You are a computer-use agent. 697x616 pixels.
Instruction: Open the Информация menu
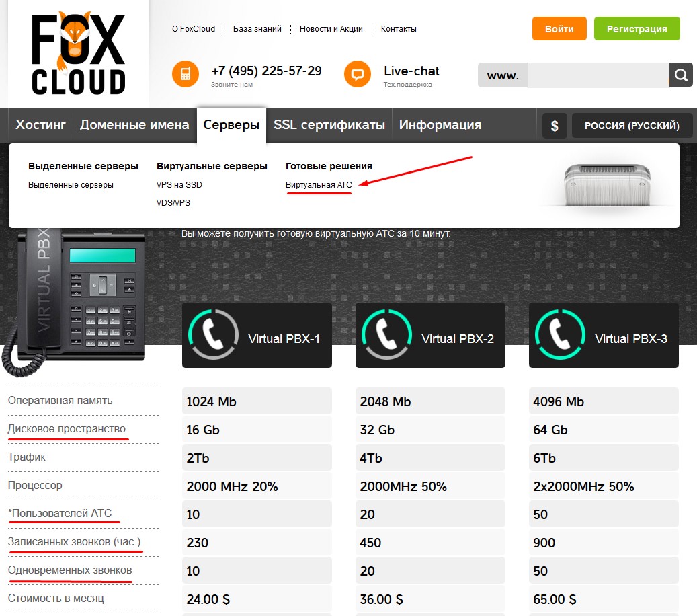(x=440, y=125)
